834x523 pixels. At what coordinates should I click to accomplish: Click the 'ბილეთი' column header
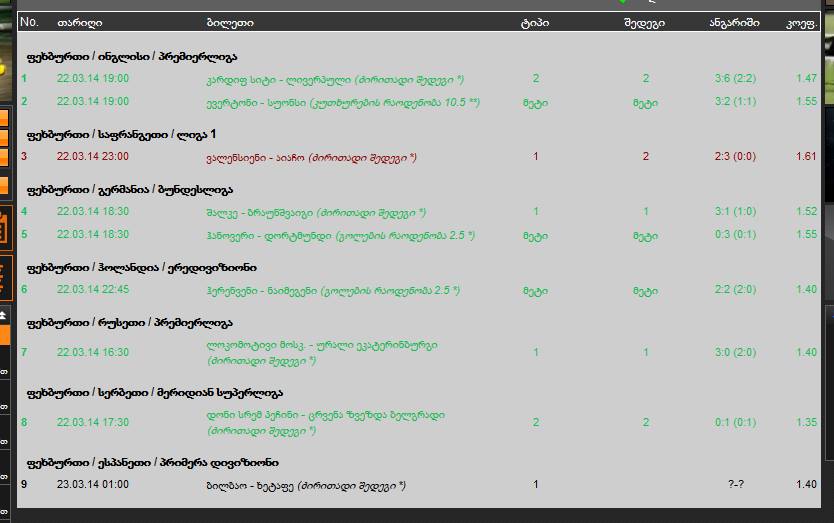pyautogui.click(x=230, y=23)
